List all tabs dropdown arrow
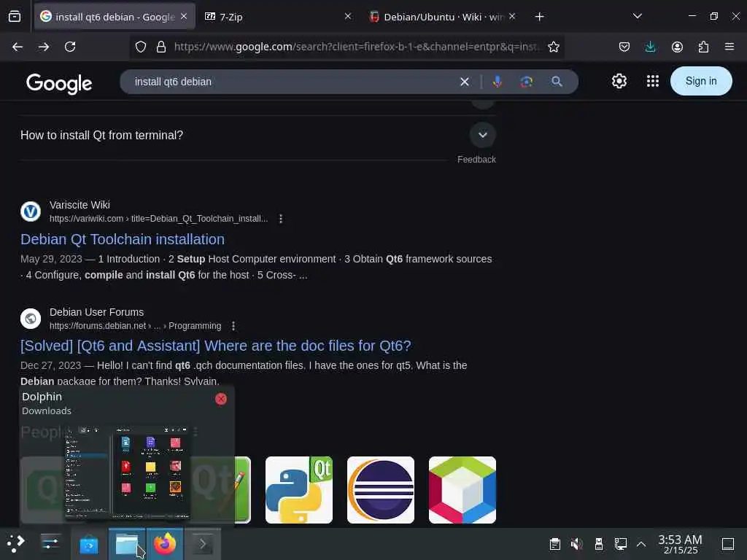The height and width of the screenshot is (560, 747). click(638, 17)
